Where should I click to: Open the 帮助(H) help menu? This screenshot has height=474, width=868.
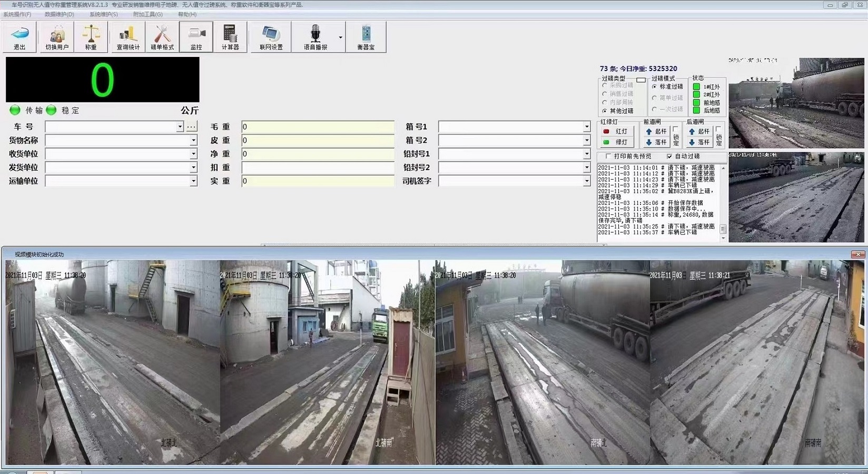pos(185,14)
